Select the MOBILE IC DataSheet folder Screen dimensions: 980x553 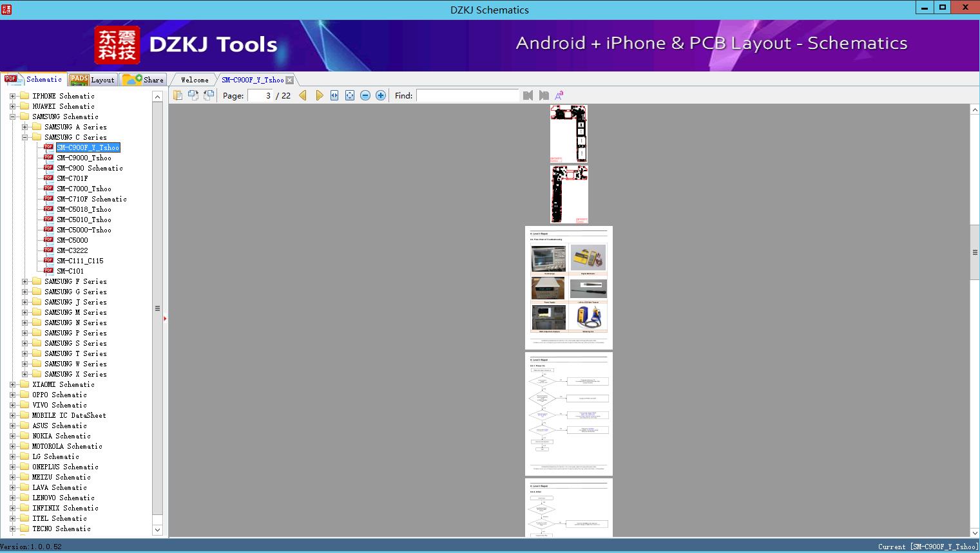[x=69, y=415]
